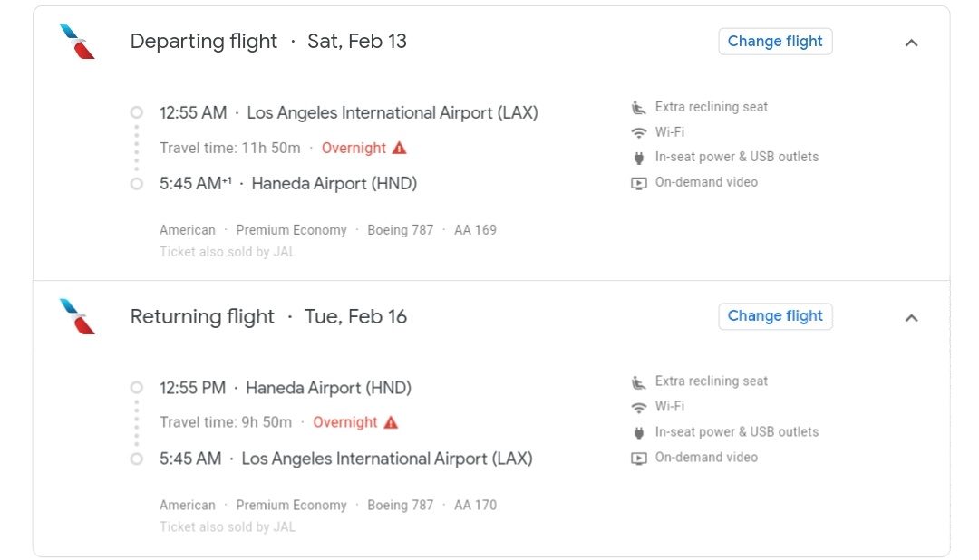This screenshot has width=979, height=560.
Task: Select the Haneda arrival stop marker circle
Action: (x=136, y=183)
